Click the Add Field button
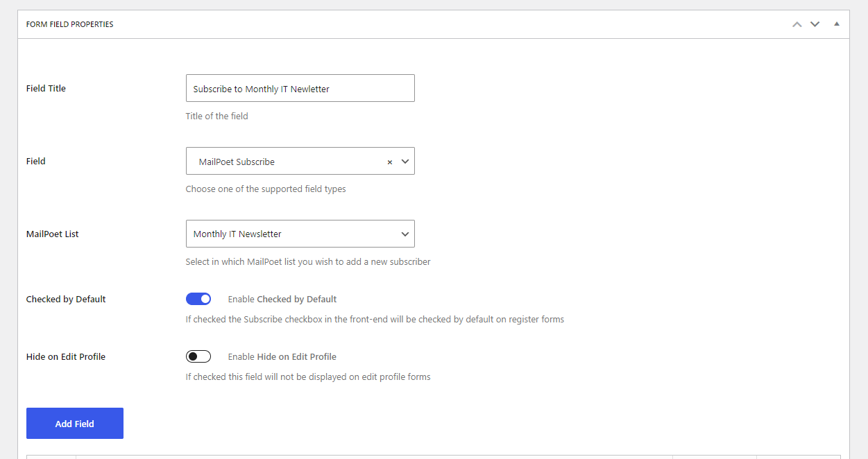The height and width of the screenshot is (459, 868). [x=75, y=423]
